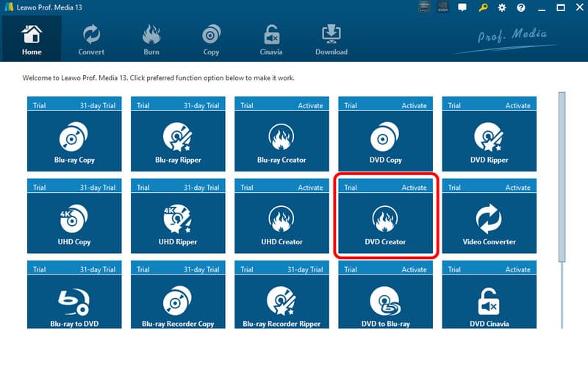
Task: Open the Cinavia tab
Action: (271, 40)
